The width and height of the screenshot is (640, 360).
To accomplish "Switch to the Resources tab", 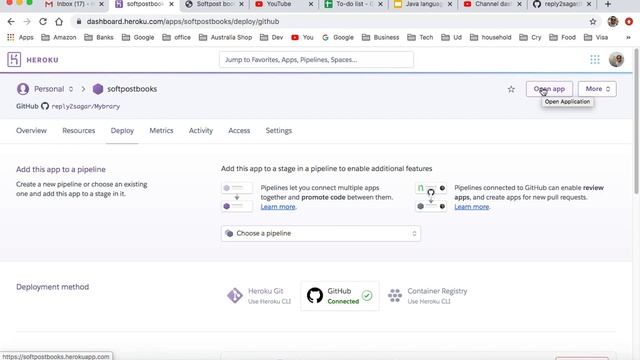I will pyautogui.click(x=79, y=131).
